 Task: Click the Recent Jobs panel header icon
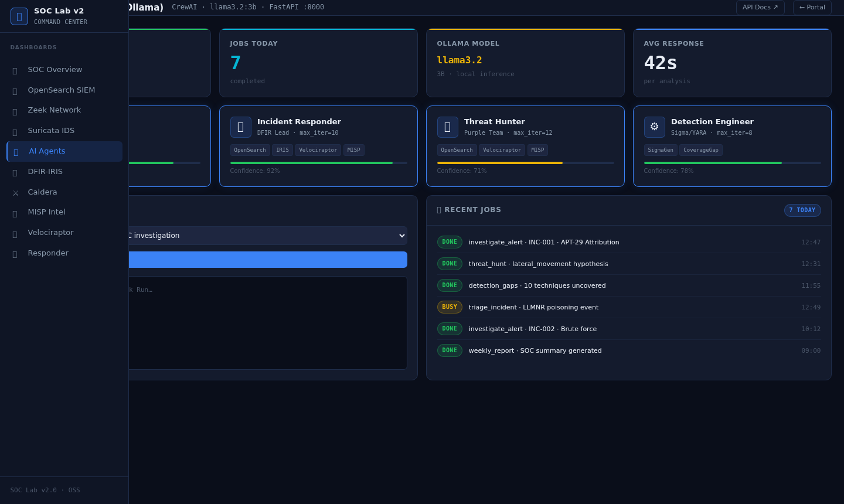pos(439,209)
